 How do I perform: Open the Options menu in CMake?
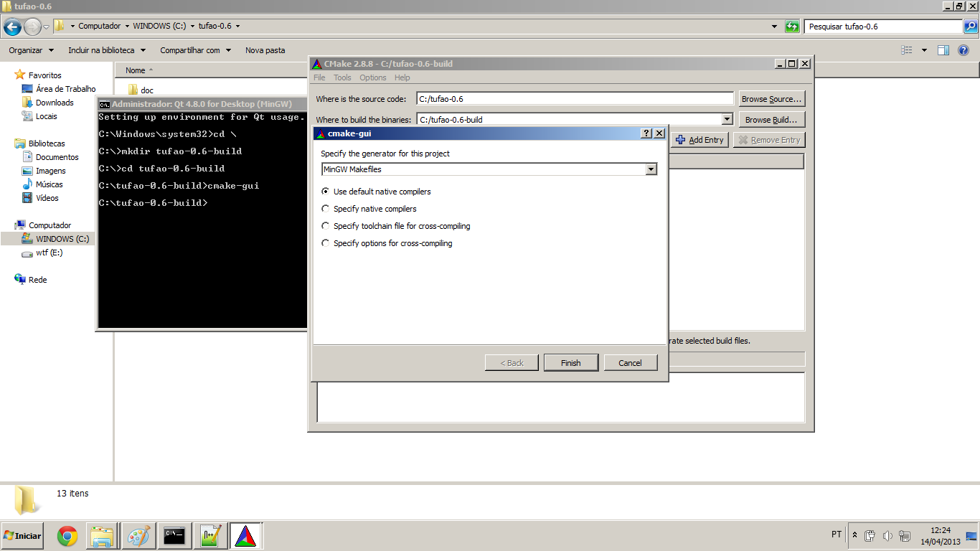(373, 77)
